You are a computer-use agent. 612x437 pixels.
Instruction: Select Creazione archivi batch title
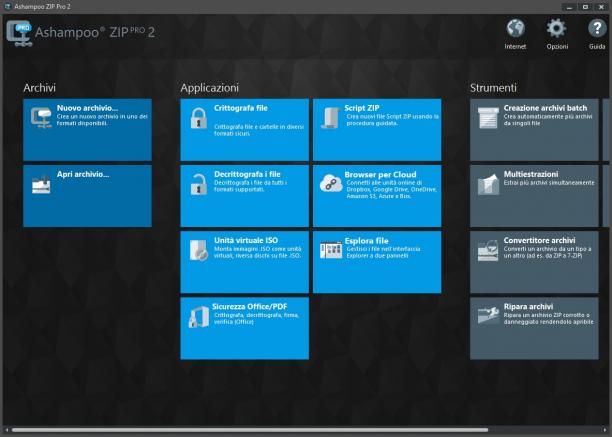(545, 108)
